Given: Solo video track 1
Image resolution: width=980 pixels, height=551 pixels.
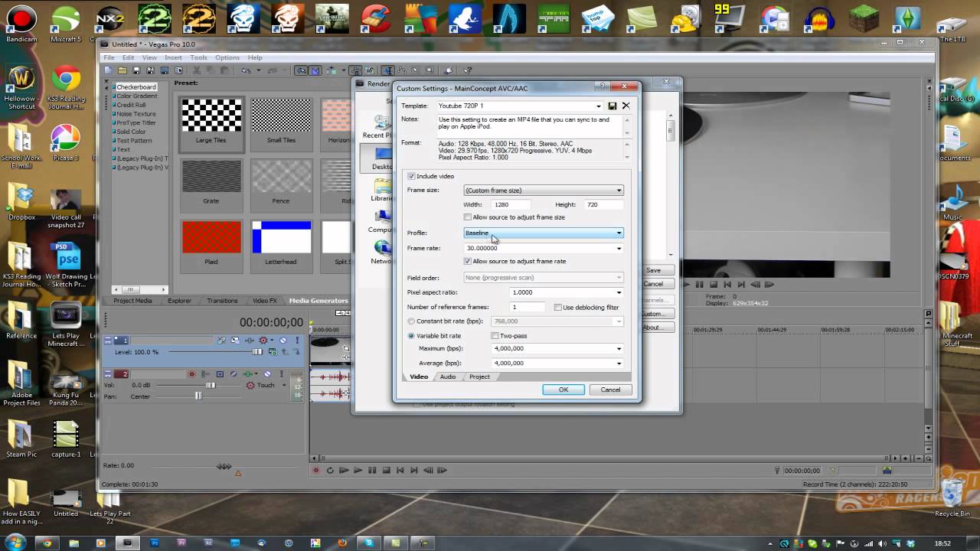Looking at the screenshot, I should pos(297,341).
